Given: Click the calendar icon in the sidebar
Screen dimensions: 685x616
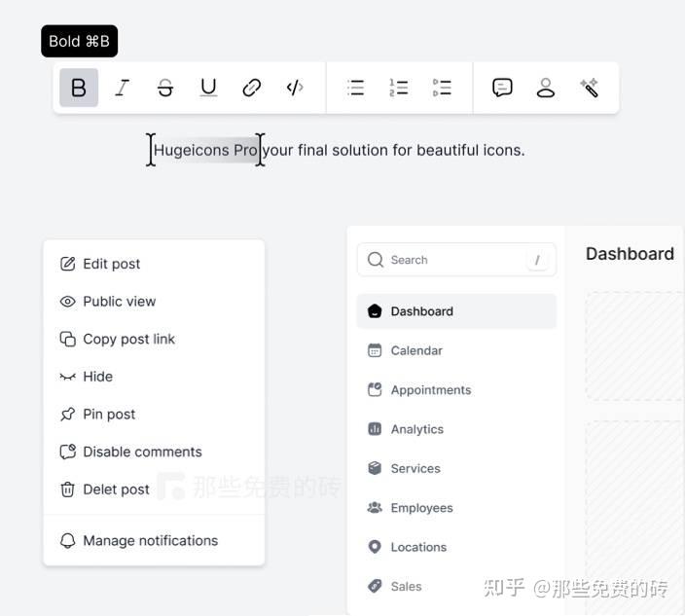Looking at the screenshot, I should 375,350.
